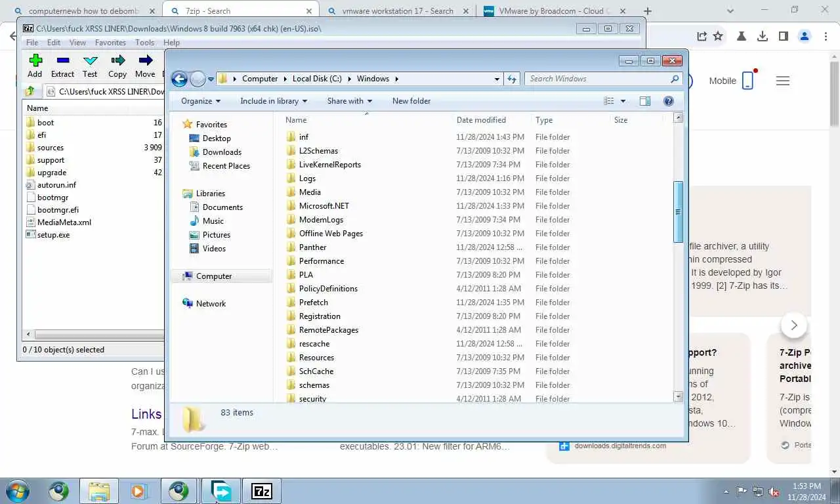Open the Share with dropdown
The image size is (840, 504).
pos(350,101)
